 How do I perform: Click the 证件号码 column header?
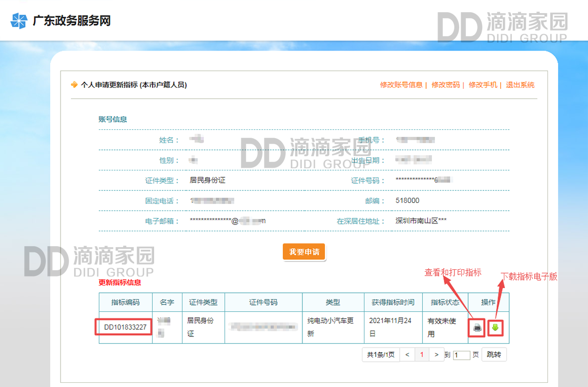click(263, 302)
